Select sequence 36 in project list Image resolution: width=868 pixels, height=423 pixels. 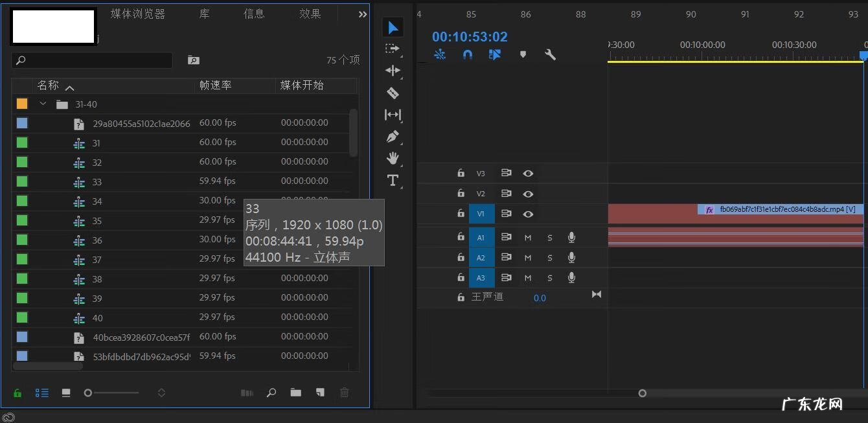(x=97, y=240)
